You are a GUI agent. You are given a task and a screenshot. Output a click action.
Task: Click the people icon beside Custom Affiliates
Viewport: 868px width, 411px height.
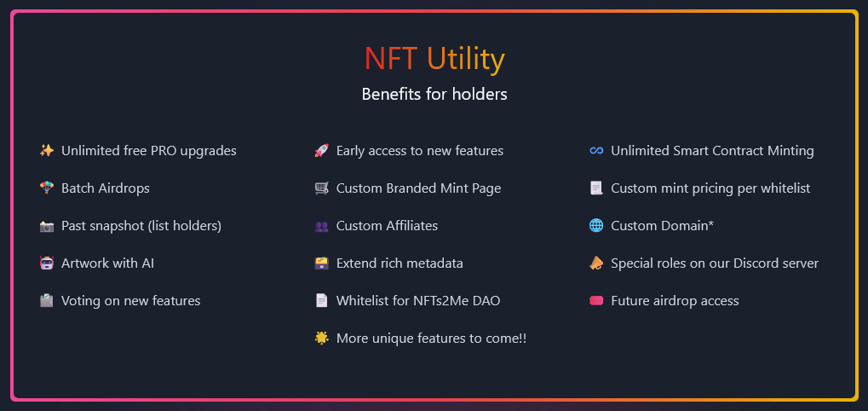[321, 226]
